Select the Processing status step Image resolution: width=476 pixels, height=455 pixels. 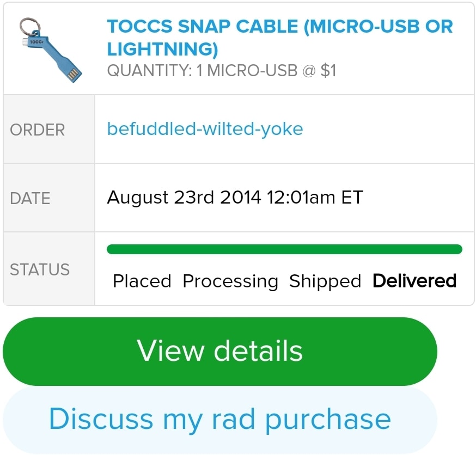coord(230,281)
